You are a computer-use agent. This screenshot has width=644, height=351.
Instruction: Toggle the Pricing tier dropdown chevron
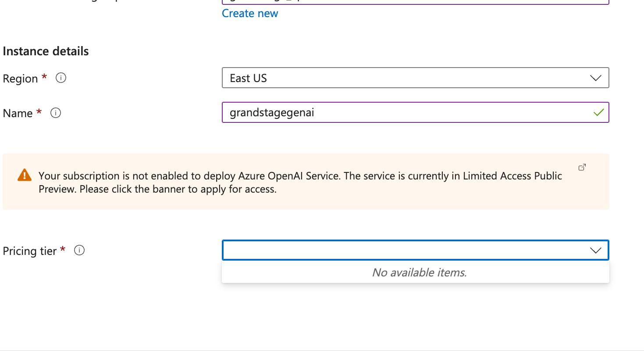pos(595,251)
